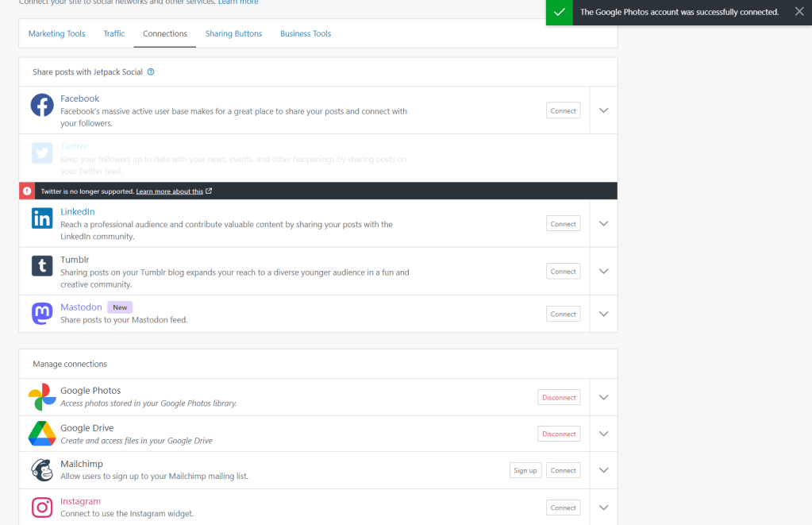Click the LinkedIn logo icon
Viewport: 812px width, 525px height.
click(42, 218)
